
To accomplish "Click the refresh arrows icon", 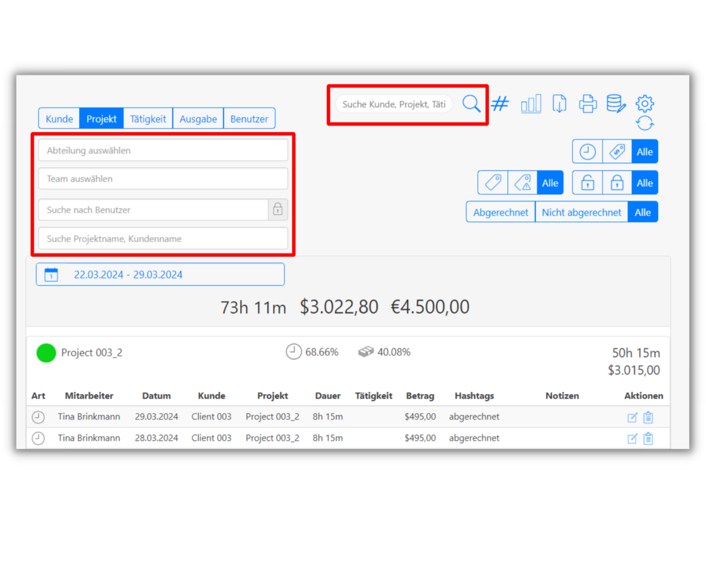I will 644,123.
